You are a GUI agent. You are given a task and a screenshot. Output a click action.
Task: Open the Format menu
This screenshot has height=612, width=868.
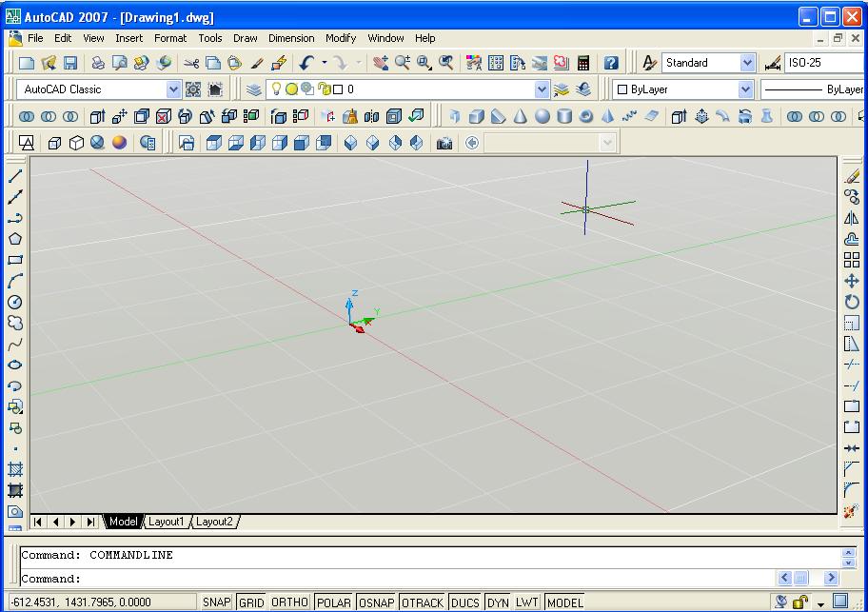pyautogui.click(x=170, y=38)
